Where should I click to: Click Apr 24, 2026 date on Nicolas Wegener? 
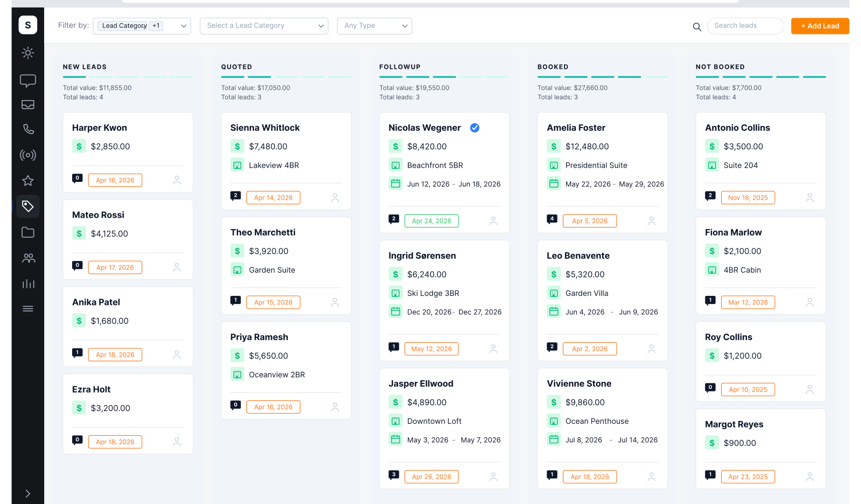pyautogui.click(x=432, y=221)
